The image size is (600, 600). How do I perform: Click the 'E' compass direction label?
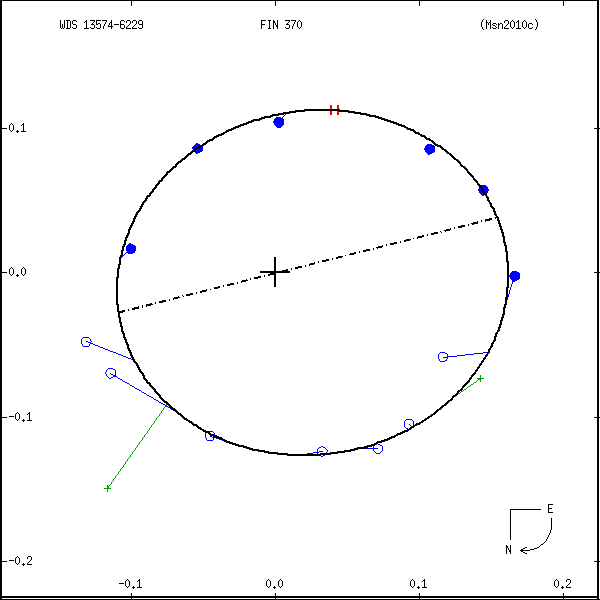[550, 509]
